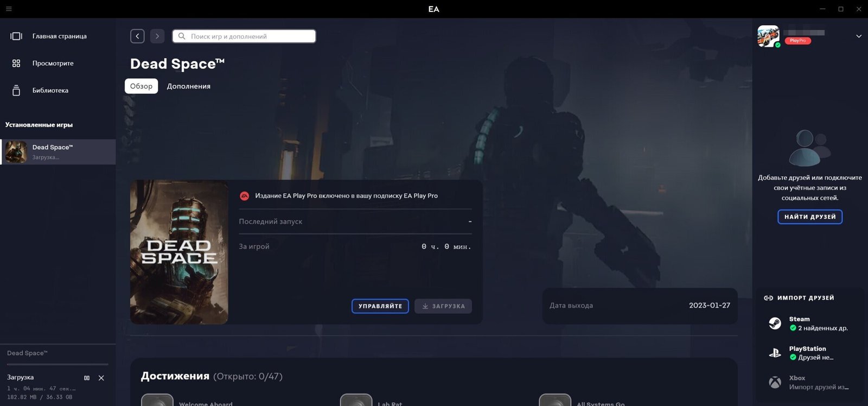This screenshot has width=868, height=406.
Task: Open the profile avatar
Action: click(768, 36)
